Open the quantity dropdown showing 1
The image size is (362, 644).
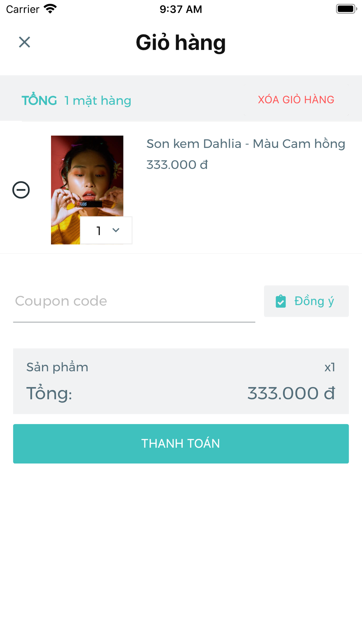click(106, 230)
